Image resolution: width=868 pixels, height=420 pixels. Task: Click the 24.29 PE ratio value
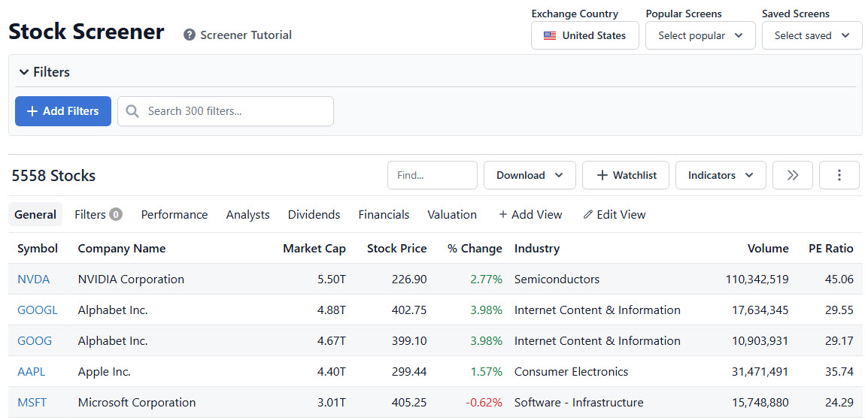pos(839,402)
